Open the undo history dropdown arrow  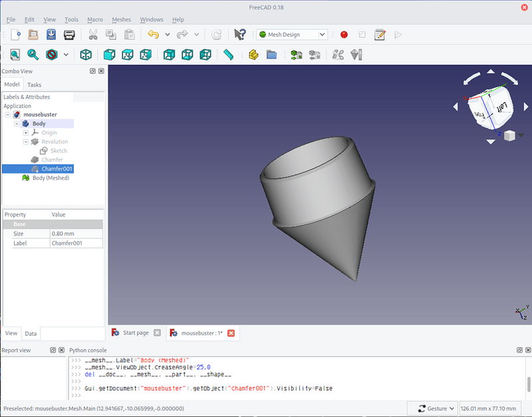(x=168, y=35)
